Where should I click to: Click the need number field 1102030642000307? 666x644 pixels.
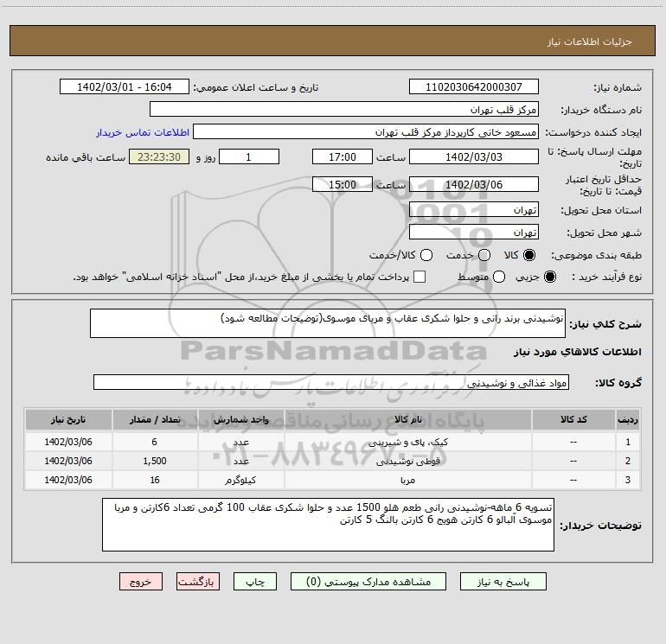click(474, 87)
